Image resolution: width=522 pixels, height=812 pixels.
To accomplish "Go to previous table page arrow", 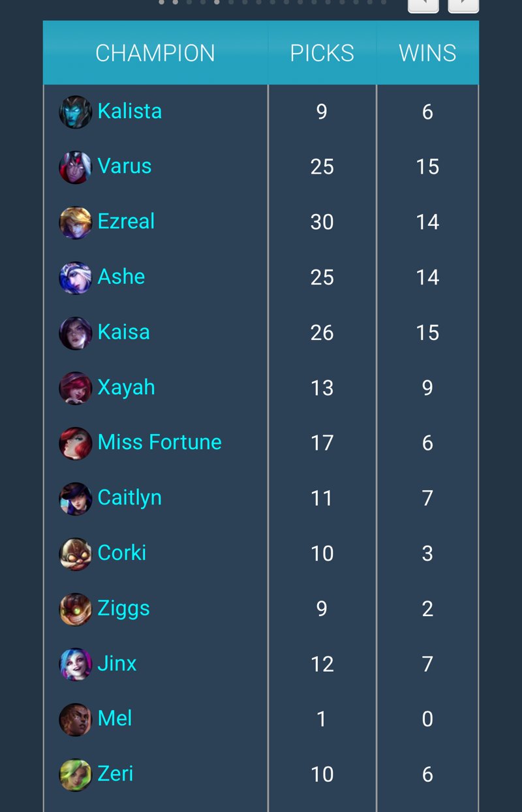I will (423, 4).
